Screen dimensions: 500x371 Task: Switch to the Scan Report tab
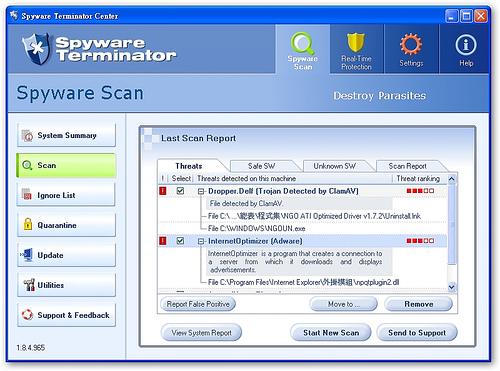[408, 166]
